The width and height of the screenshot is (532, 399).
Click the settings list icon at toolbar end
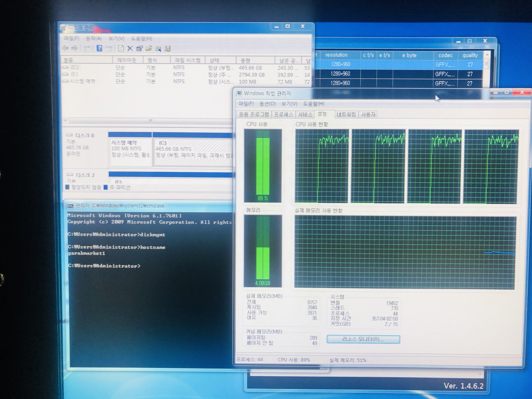click(x=168, y=49)
